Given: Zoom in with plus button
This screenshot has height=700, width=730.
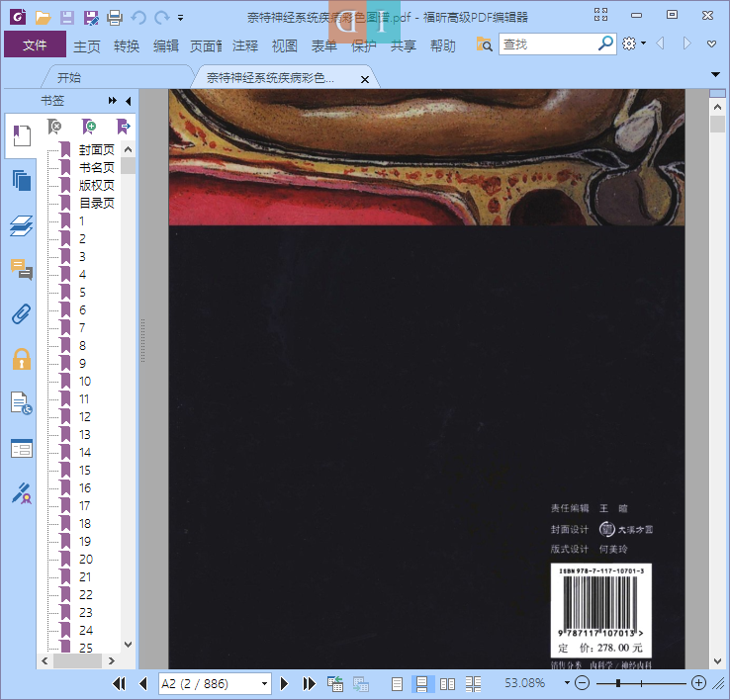Looking at the screenshot, I should [x=698, y=683].
